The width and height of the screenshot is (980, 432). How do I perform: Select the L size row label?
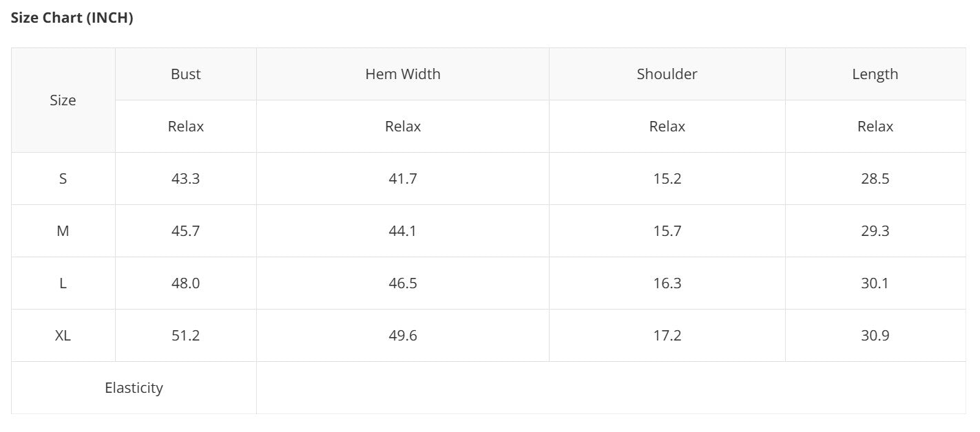[63, 283]
